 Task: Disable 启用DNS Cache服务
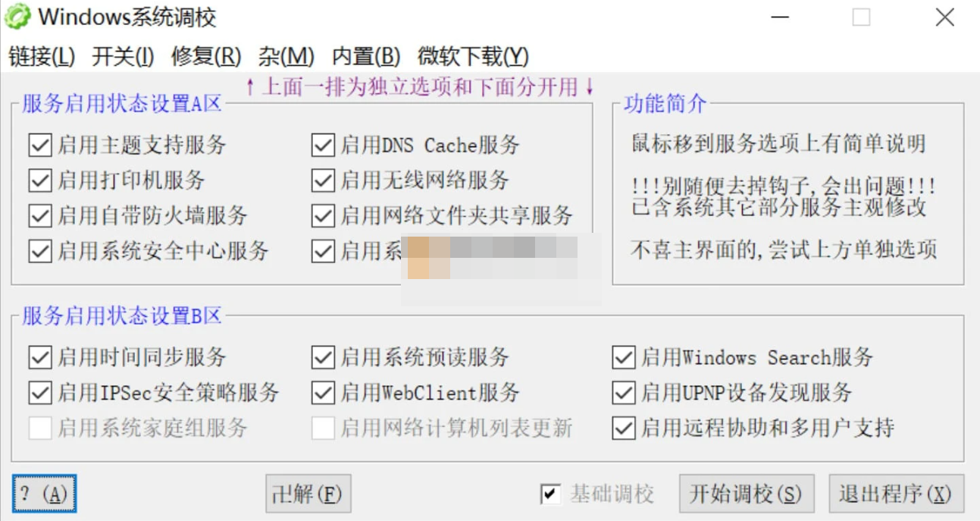(323, 145)
